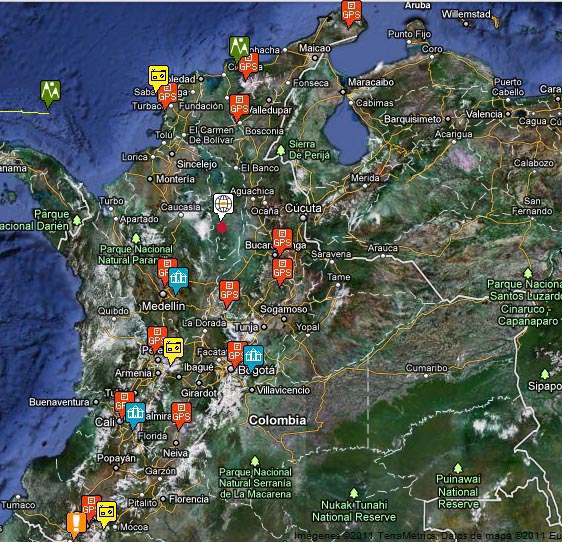Click the GPS marker near Maicao peninsula
Image resolution: width=562 pixels, height=542 pixels.
point(351,13)
